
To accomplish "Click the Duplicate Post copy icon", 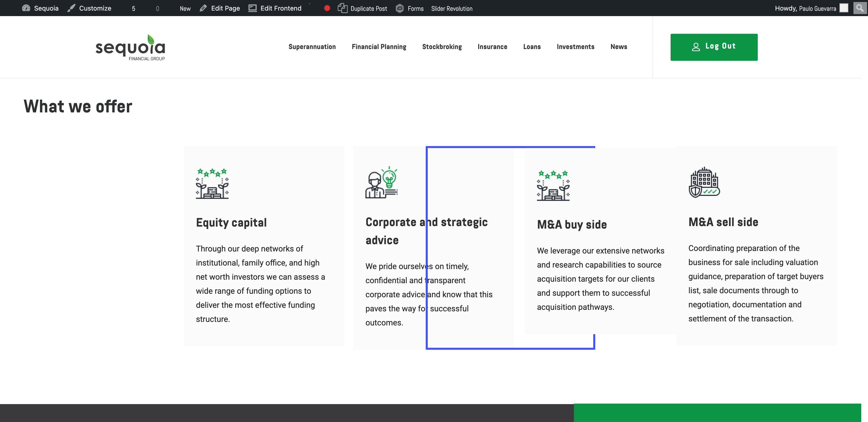I will (342, 8).
